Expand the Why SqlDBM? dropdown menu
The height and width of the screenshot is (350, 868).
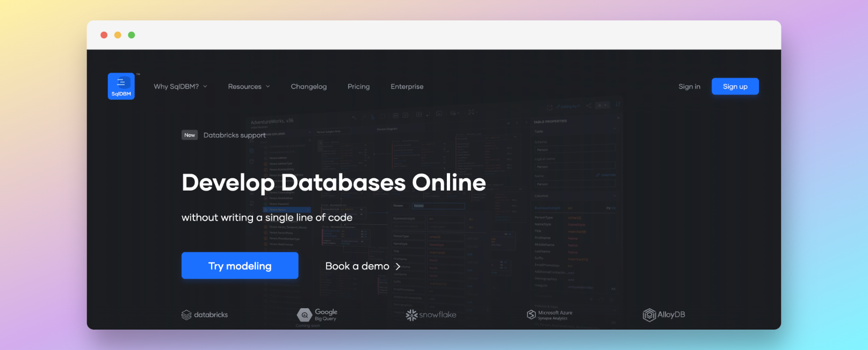pyautogui.click(x=180, y=86)
